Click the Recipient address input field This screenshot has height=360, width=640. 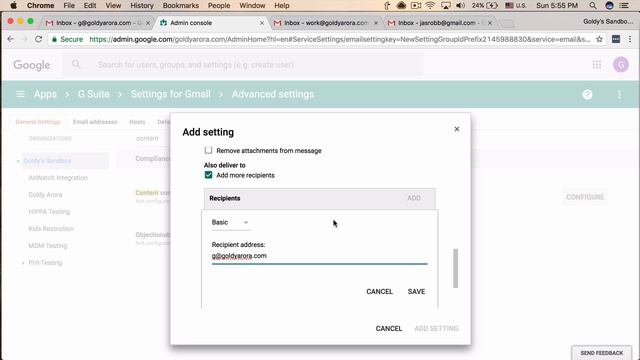coord(319,256)
